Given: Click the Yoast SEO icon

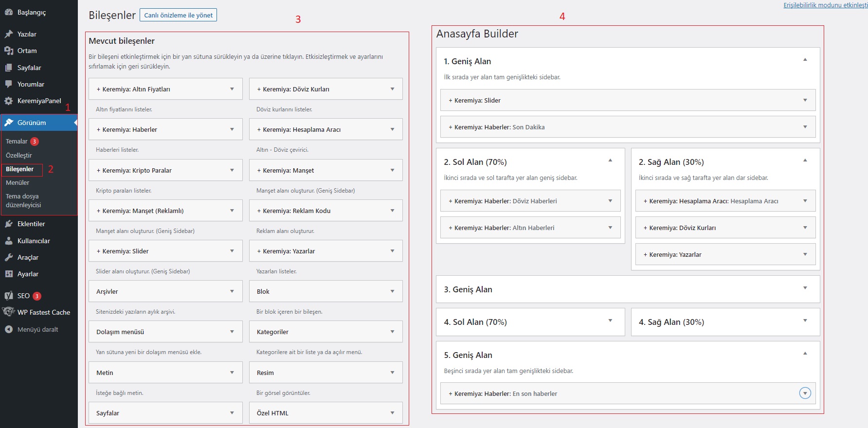Looking at the screenshot, I should pyautogui.click(x=9, y=296).
